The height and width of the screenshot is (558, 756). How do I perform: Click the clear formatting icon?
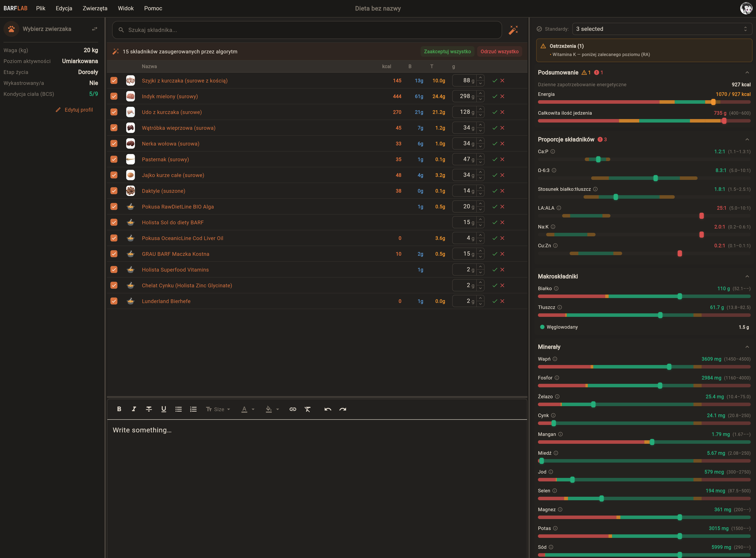[307, 409]
